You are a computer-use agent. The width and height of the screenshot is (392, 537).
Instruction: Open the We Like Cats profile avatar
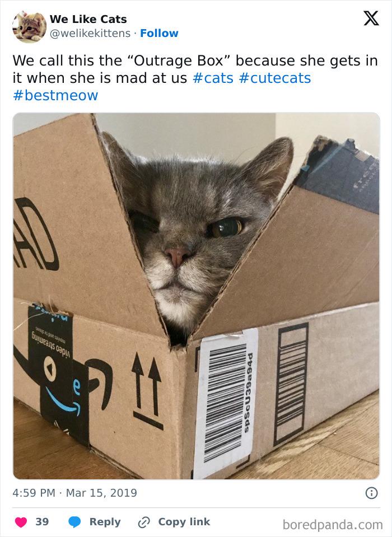click(x=30, y=26)
